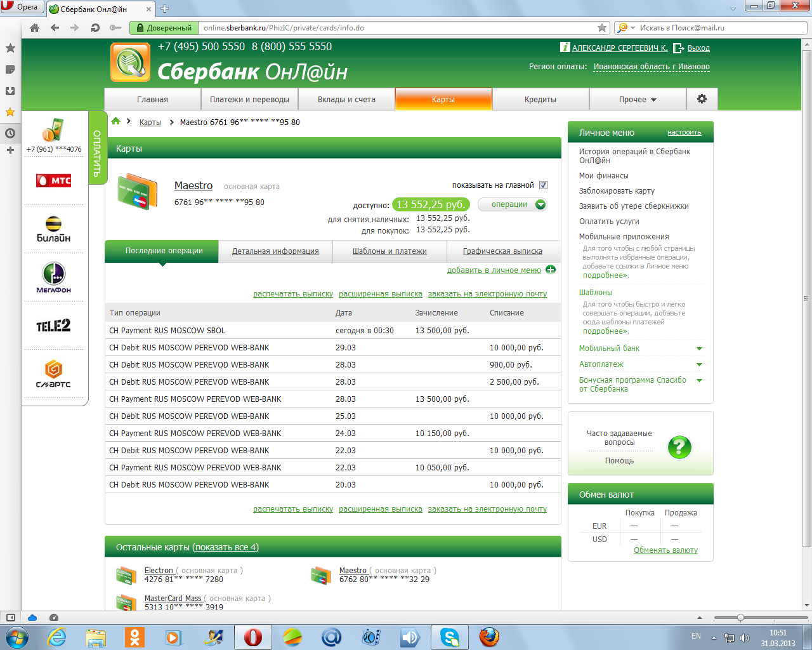Change region via Ивановская область г Иваново link
Image resolution: width=812 pixels, height=650 pixels.
[x=652, y=67]
